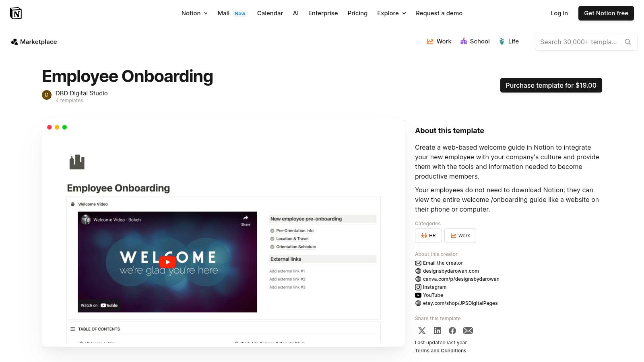This screenshot has height=362, width=644.
Task: Click the Marketplace label
Action: tap(38, 42)
